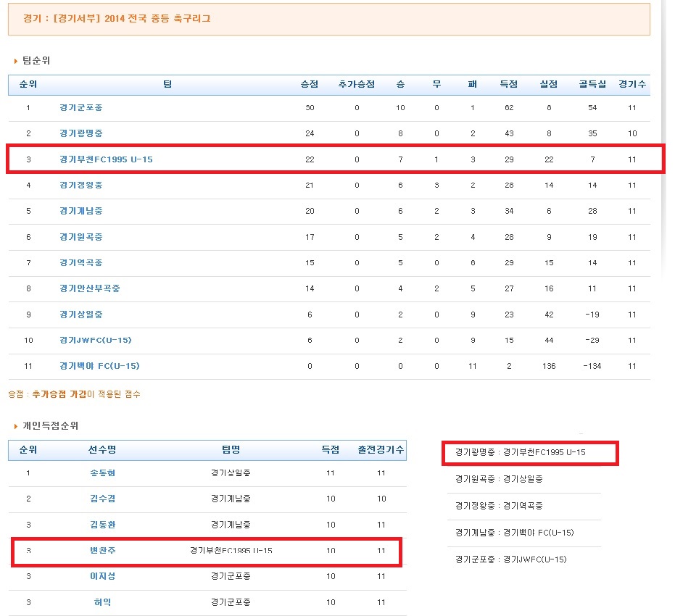Open player 김수경's profile link
Image resolution: width=675 pixels, height=616 pixels.
(102, 499)
